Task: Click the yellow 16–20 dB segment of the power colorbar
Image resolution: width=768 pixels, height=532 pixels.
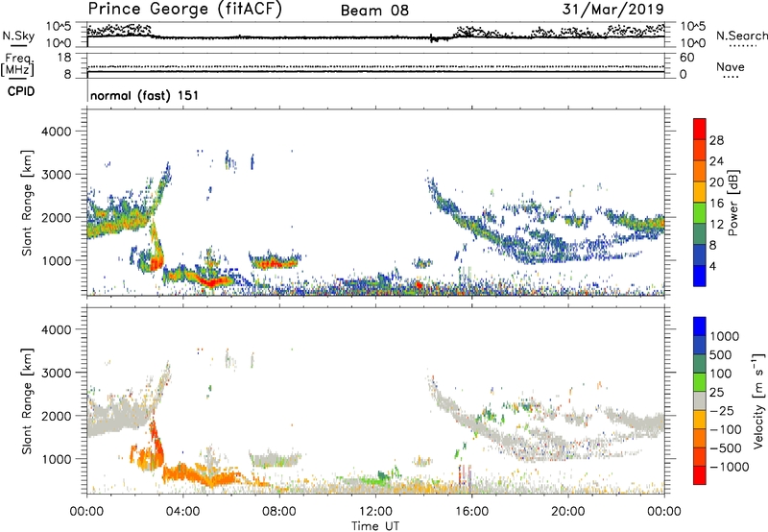Action: click(700, 191)
